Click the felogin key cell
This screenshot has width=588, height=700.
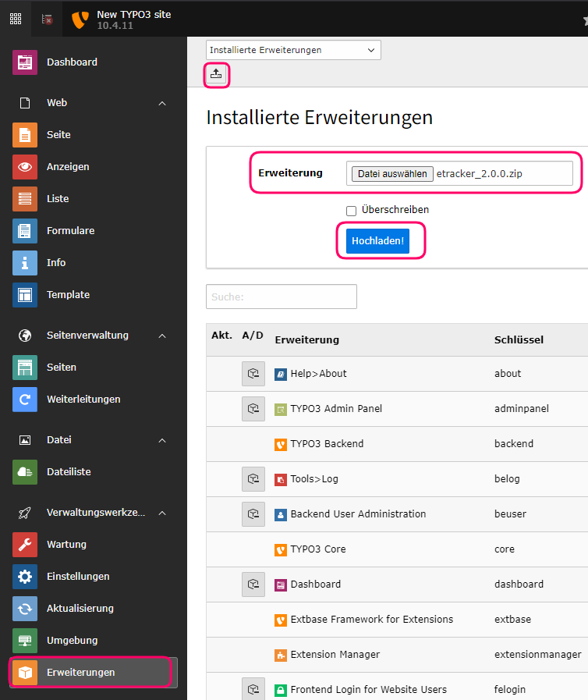tap(510, 689)
